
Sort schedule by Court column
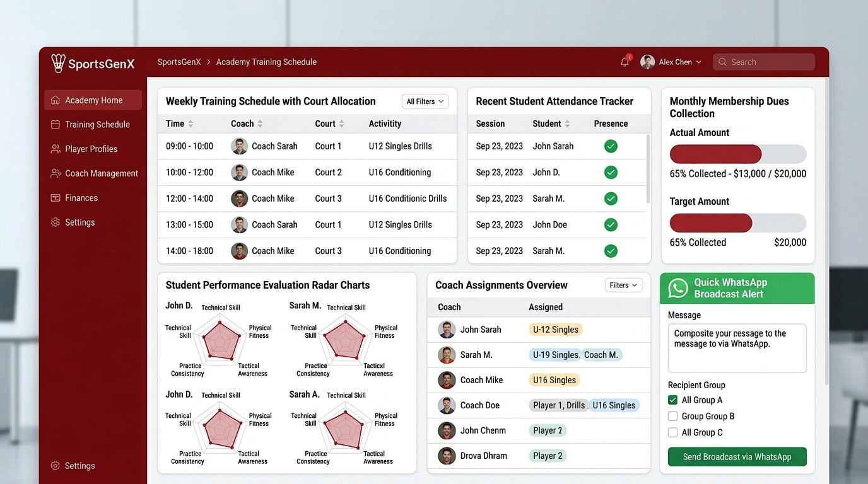pyautogui.click(x=341, y=124)
